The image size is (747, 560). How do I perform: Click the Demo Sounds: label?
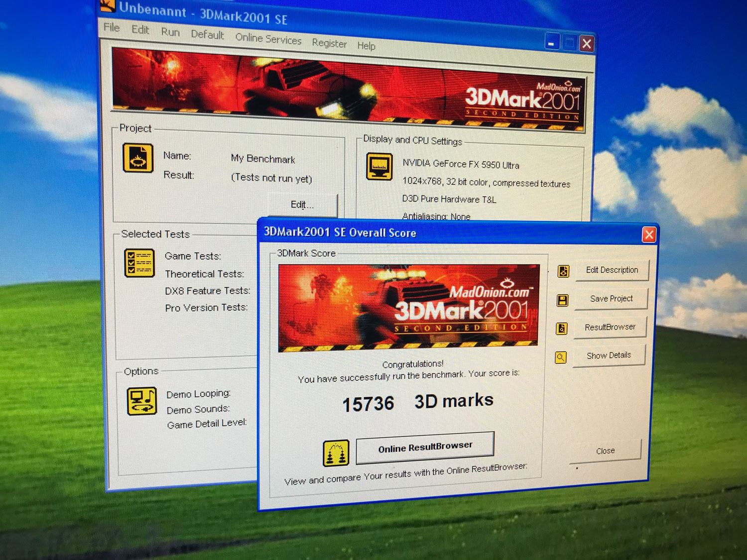pos(198,410)
